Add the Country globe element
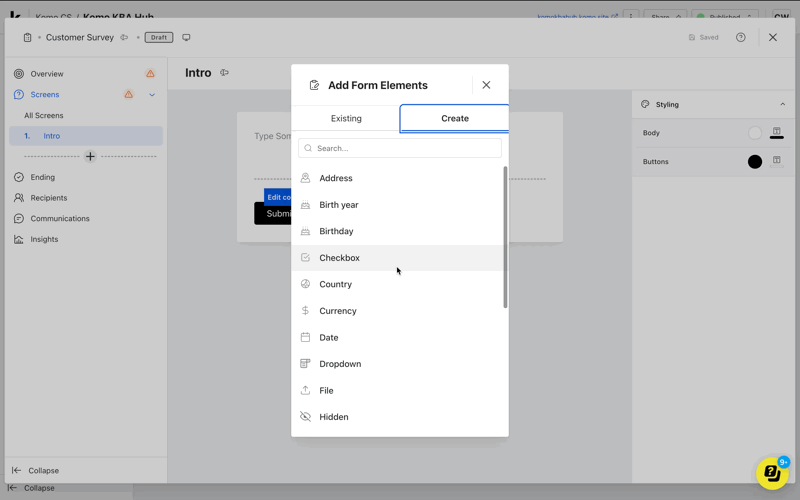 335,284
